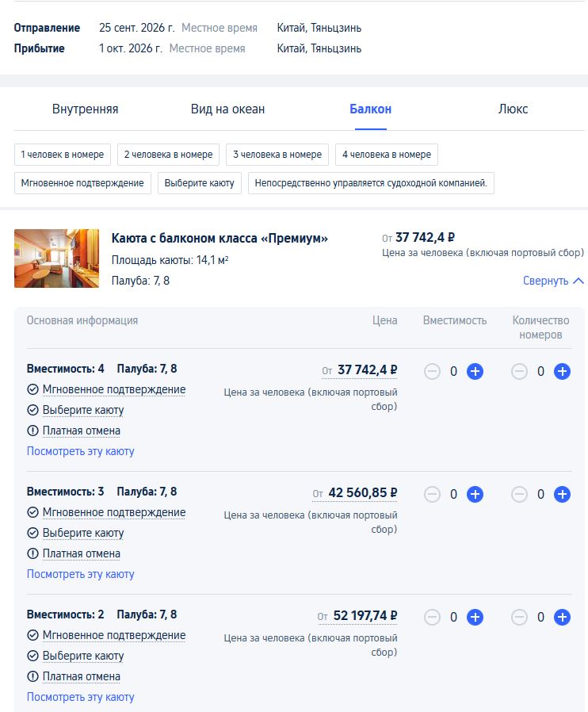Viewport: 588px width, 712px height.
Task: Click the header price От 37 742,4 ₽
Action: coord(418,238)
